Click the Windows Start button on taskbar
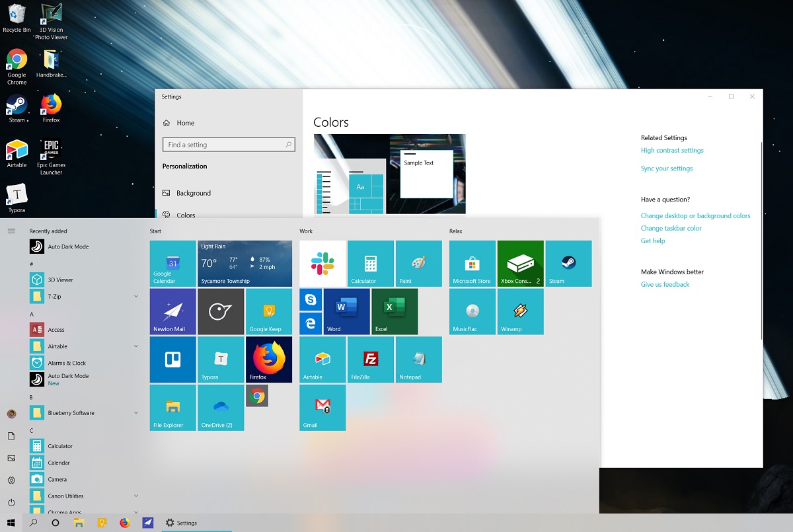The width and height of the screenshot is (793, 532). (11, 523)
